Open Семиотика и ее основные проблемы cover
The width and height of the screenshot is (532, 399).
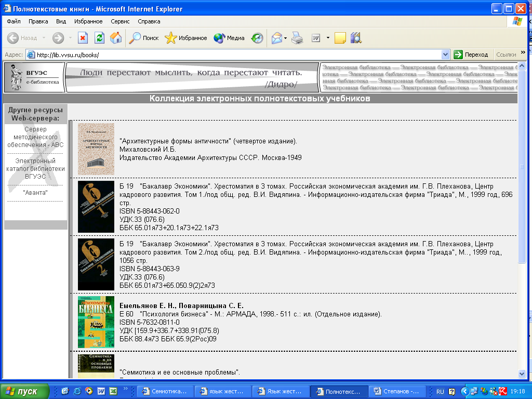coord(96,366)
